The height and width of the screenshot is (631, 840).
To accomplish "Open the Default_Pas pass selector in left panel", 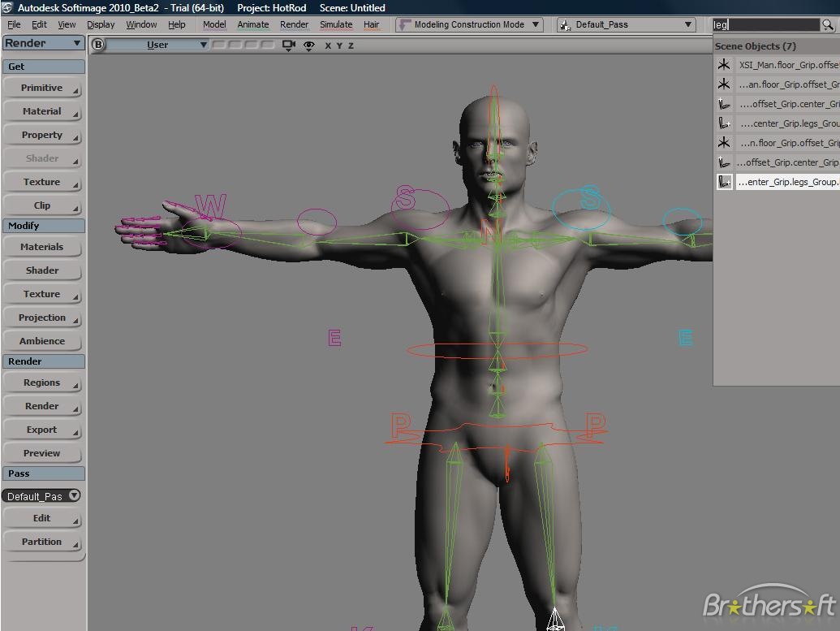I will 42,496.
